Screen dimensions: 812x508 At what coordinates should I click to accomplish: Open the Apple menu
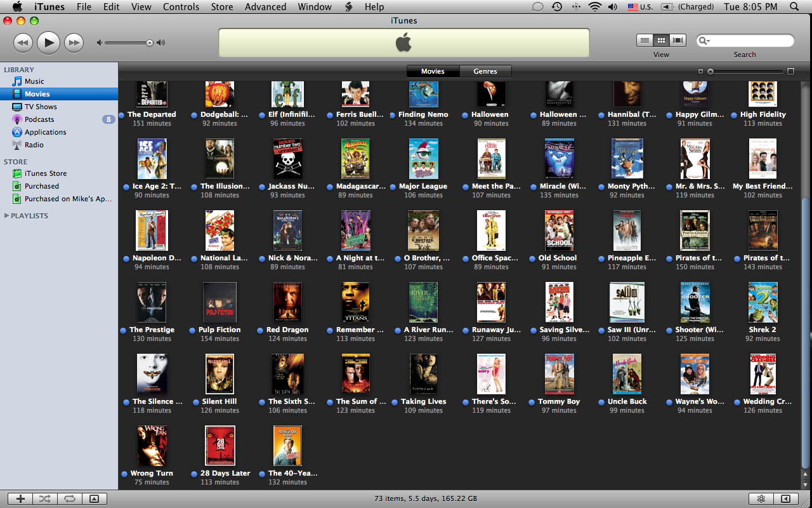pos(17,7)
